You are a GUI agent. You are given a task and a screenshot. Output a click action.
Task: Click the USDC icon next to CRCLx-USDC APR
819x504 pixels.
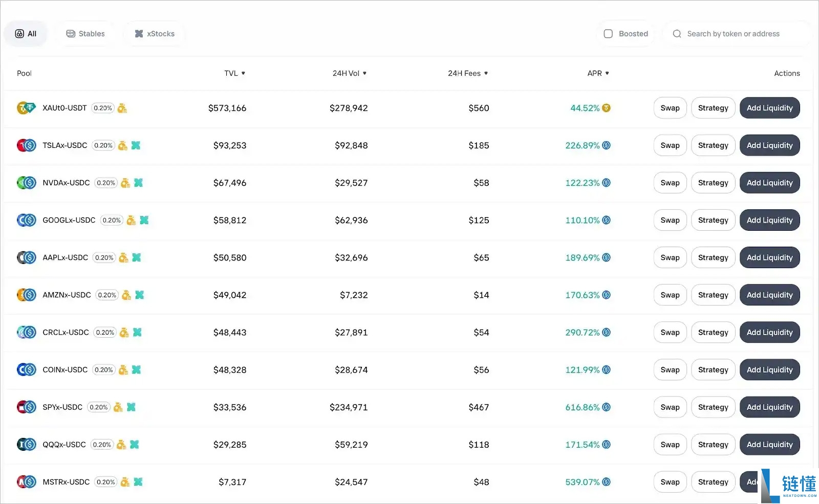(x=607, y=332)
